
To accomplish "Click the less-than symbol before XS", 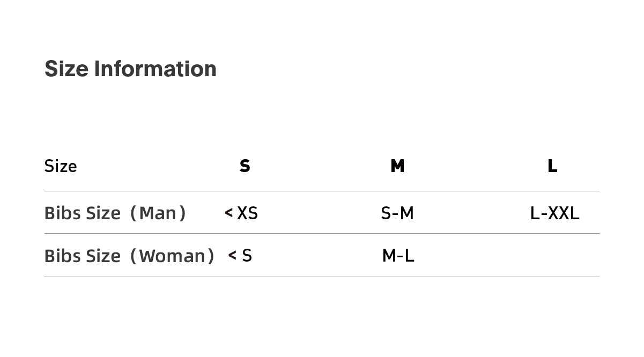I will [x=229, y=213].
